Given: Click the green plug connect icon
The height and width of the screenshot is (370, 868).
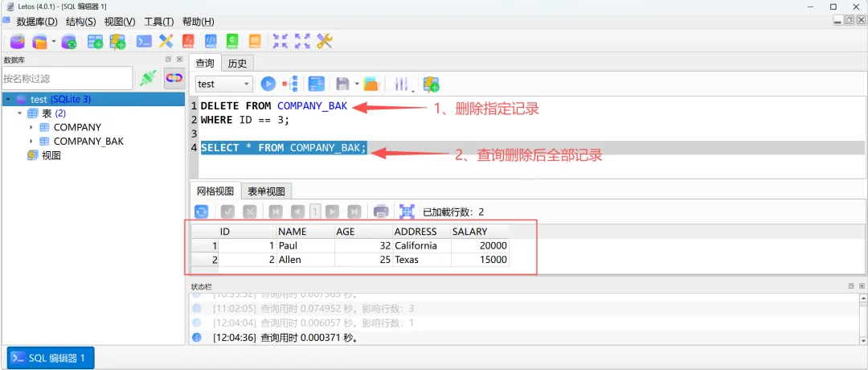Looking at the screenshot, I should click(x=148, y=79).
